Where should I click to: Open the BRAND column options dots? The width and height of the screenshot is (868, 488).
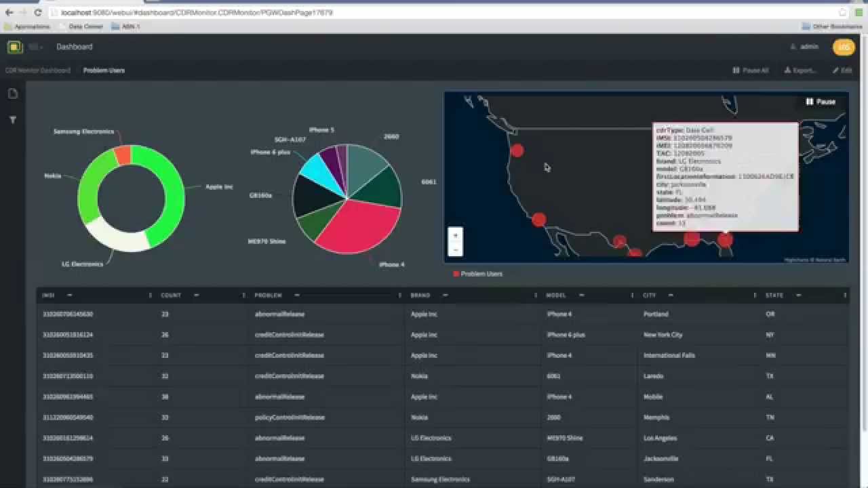[x=536, y=296]
